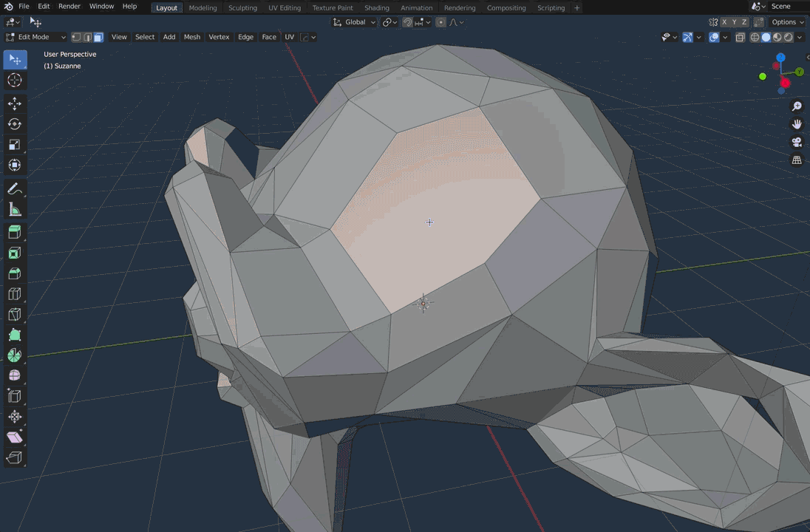Screen dimensions: 810x532
Task: Open the Select menu in the header
Action: [x=144, y=37]
